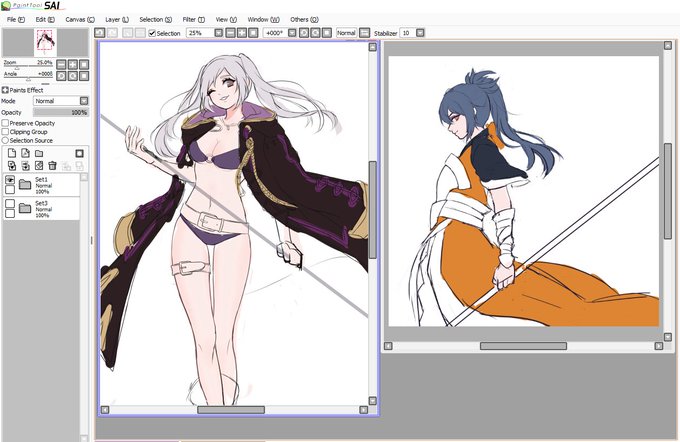Toggle the lower checkbox on Set3 layer
This screenshot has height=442, width=680.
tap(10, 213)
